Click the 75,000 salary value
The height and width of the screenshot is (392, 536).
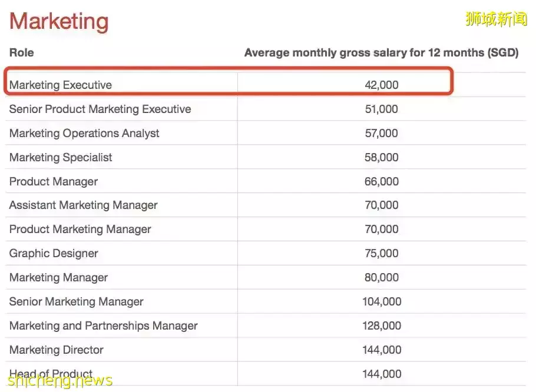[381, 254]
